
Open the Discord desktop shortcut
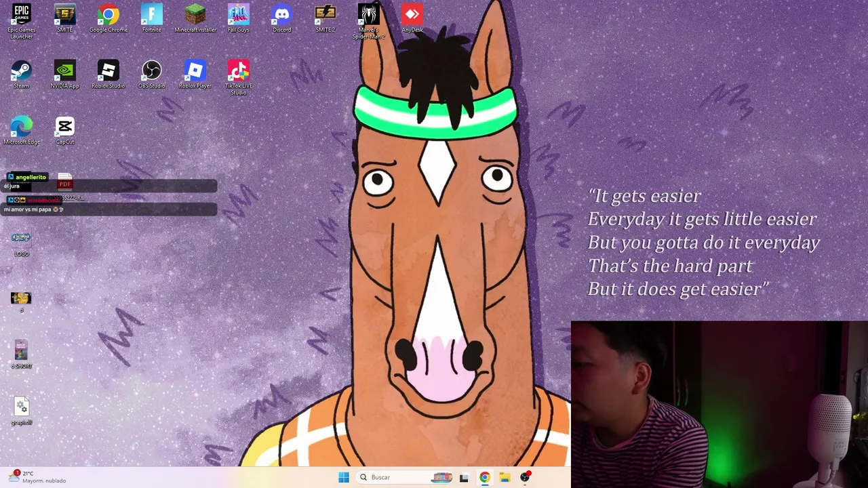tap(282, 18)
